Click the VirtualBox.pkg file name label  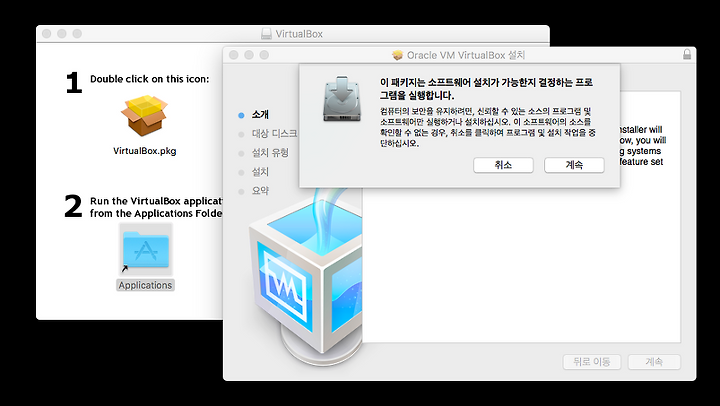click(145, 151)
